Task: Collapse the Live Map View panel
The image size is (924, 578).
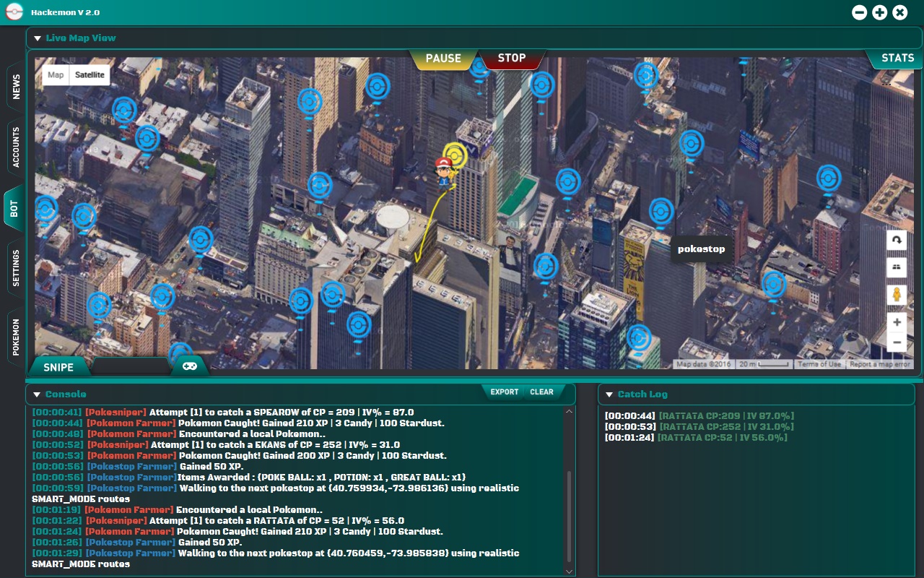Action: [x=38, y=38]
